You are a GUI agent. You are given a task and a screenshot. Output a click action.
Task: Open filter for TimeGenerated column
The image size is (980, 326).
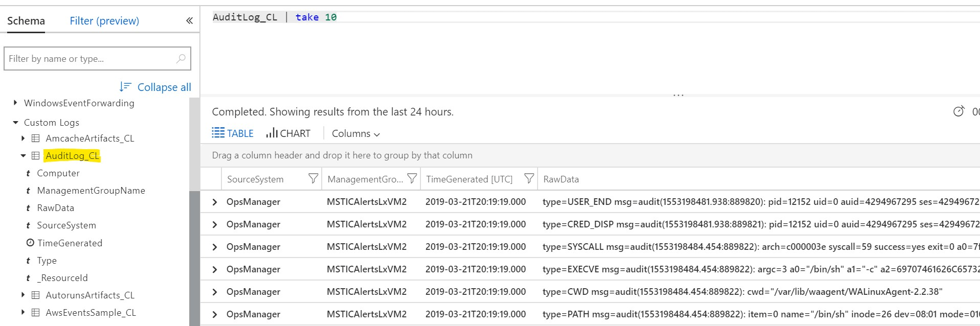click(529, 178)
